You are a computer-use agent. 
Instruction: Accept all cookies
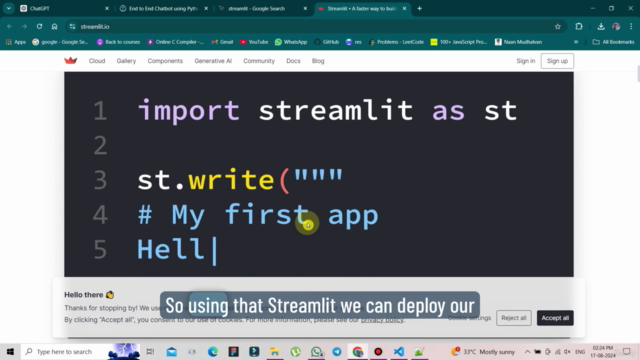555,318
